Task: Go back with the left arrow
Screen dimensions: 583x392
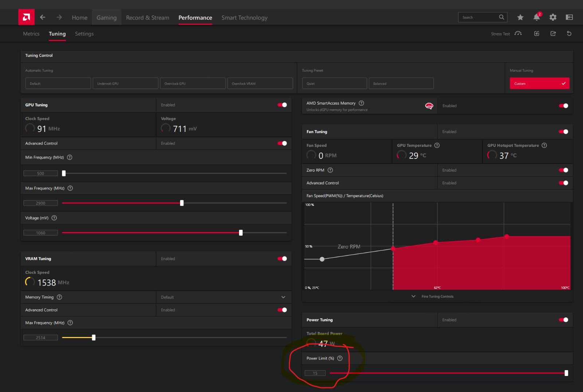Action: [x=43, y=17]
